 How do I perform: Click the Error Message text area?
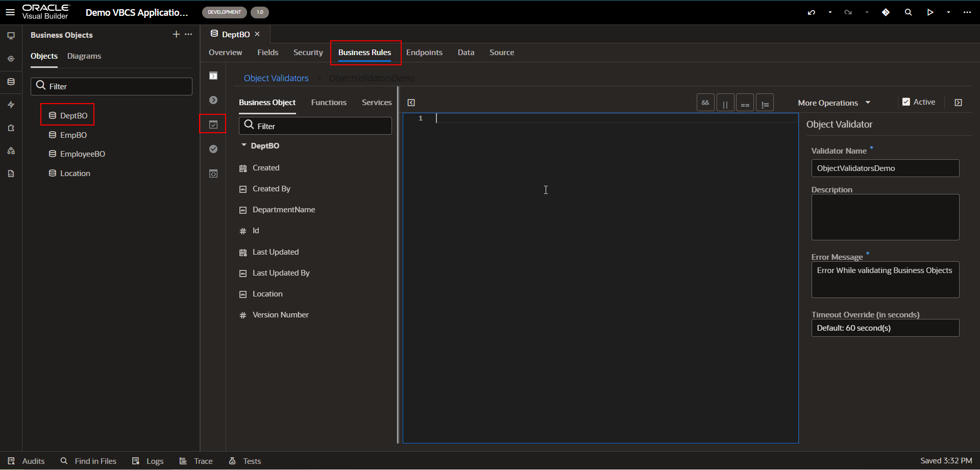point(885,280)
